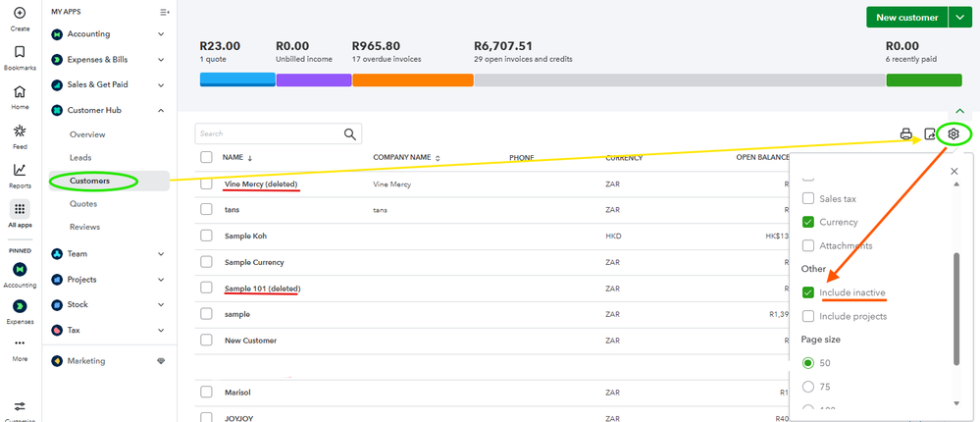The width and height of the screenshot is (980, 422).
Task: Open the Reports chart icon
Action: (20, 170)
